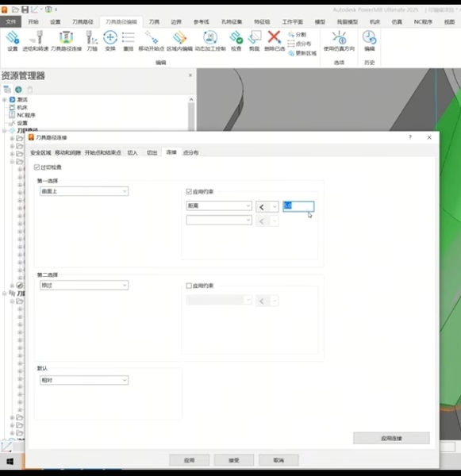Click the red 删除已选 icon
The height and width of the screenshot is (476, 461).
point(275,41)
